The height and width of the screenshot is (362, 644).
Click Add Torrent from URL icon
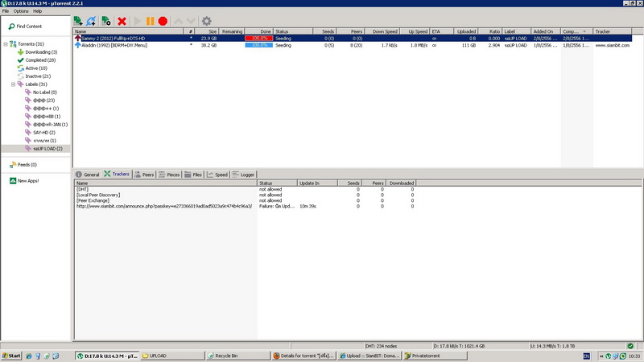pos(91,21)
